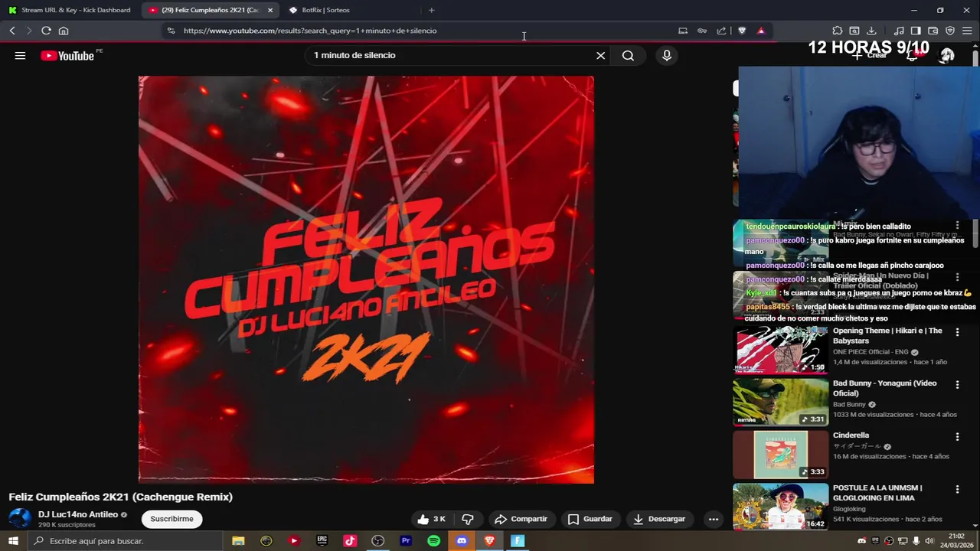Viewport: 980px width, 551px height.
Task: Open Opening Theme Hikari video thumbnail
Action: click(781, 350)
